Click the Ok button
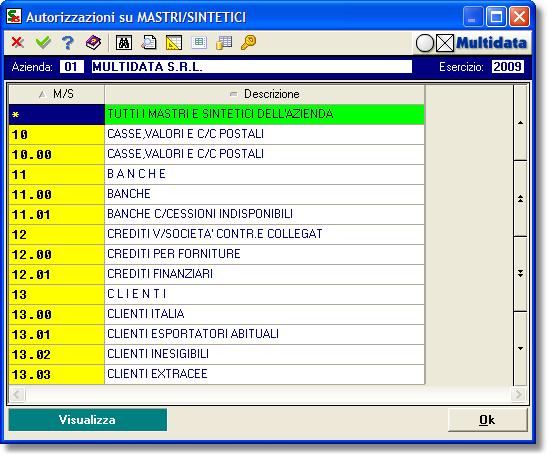Viewport: 548px width, 456px height. pyautogui.click(x=487, y=420)
